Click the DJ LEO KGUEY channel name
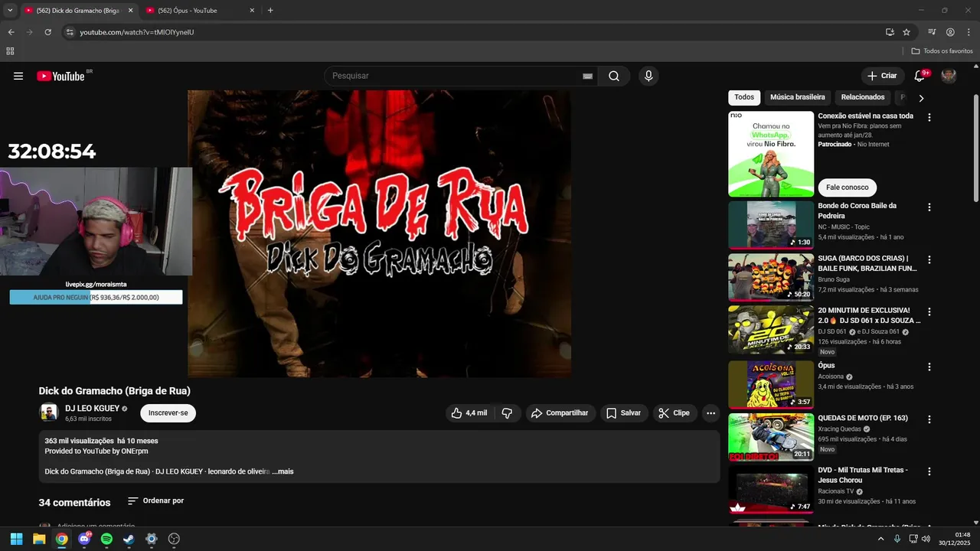The image size is (980, 551). point(93,409)
